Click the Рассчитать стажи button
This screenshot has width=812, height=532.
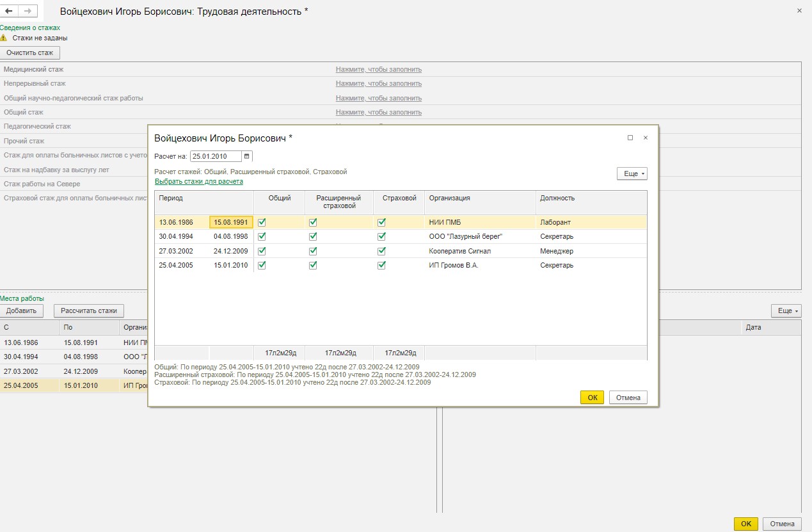89,310
